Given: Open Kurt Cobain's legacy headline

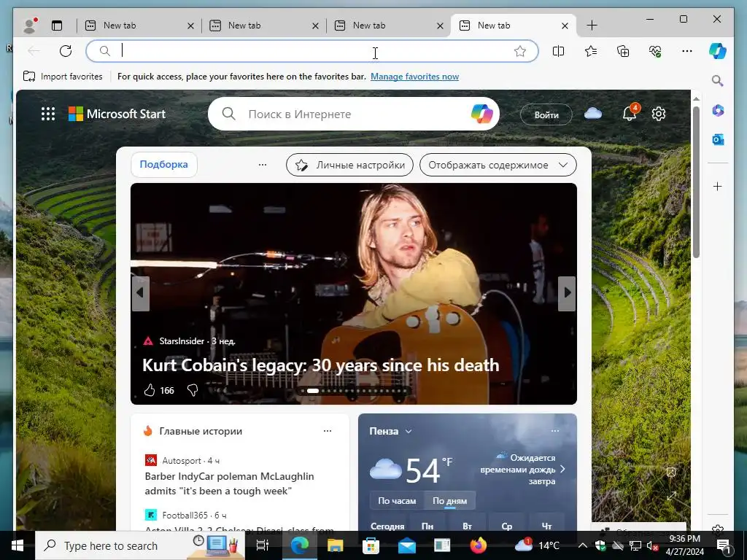Looking at the screenshot, I should (321, 365).
